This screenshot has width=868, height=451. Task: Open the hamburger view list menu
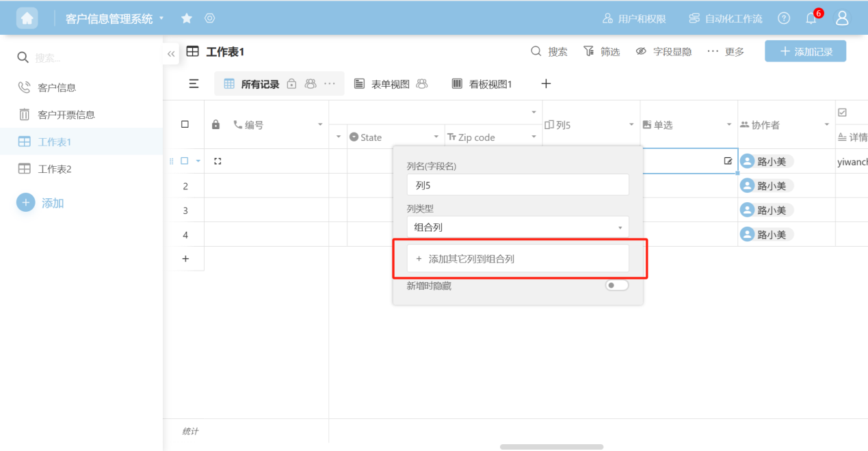click(194, 84)
